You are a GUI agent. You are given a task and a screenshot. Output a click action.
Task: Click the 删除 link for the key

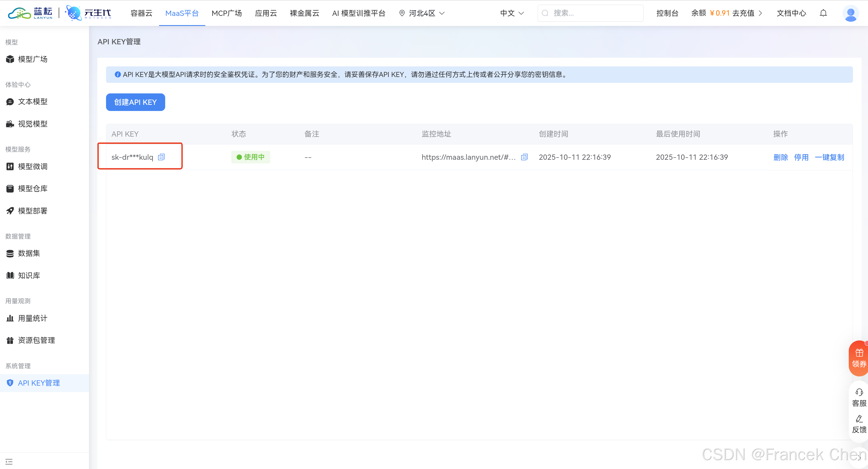780,157
